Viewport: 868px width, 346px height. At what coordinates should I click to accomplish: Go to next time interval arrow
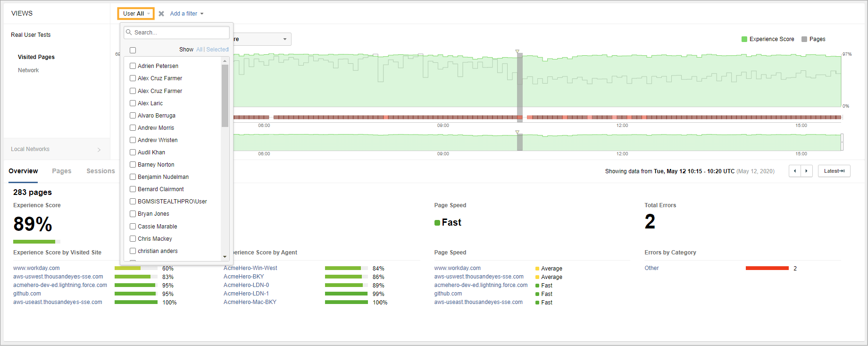(806, 171)
